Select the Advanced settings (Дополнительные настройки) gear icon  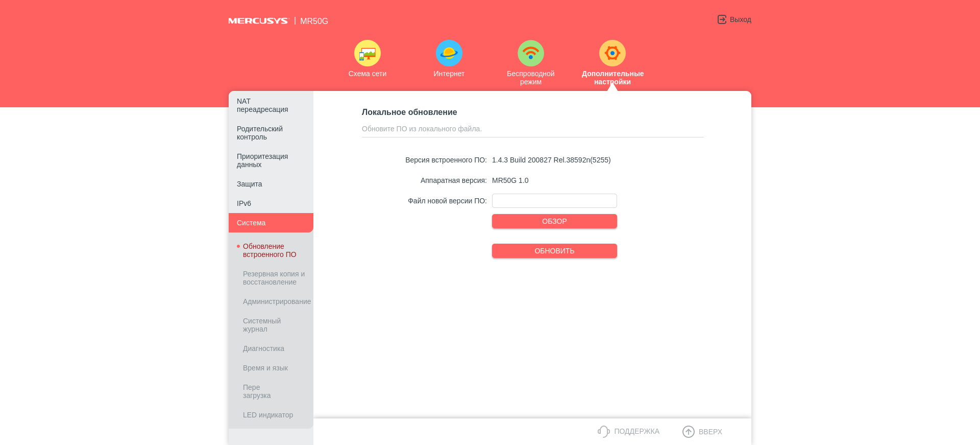coord(612,53)
